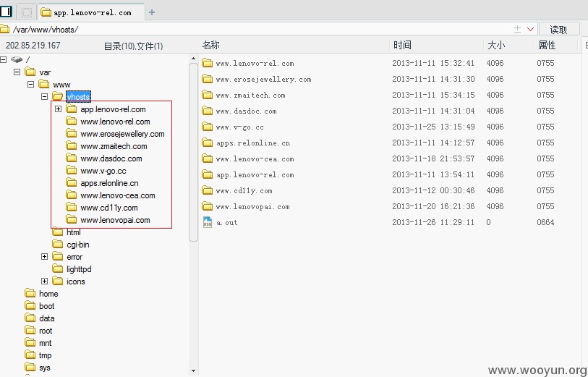Click the dotted grid icon beside tabs
The height and width of the screenshot is (377, 588).
click(x=26, y=12)
